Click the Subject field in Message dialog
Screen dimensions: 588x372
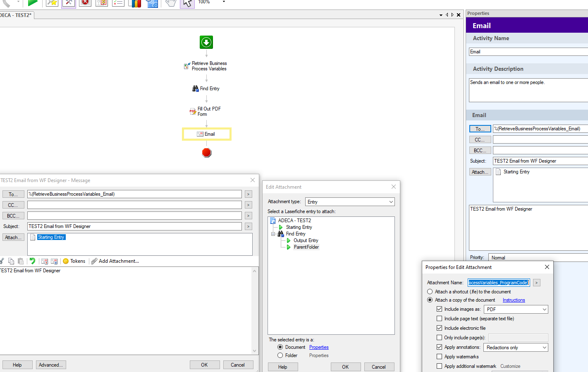coord(134,226)
